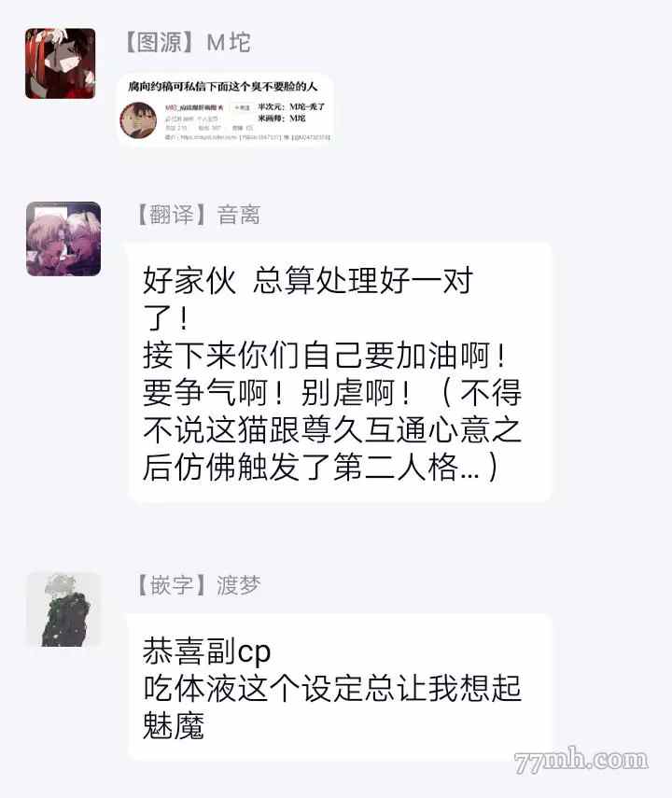672x798 pixels.
Task: Click the 米画师: M坨 text in the image
Action: click(x=282, y=119)
